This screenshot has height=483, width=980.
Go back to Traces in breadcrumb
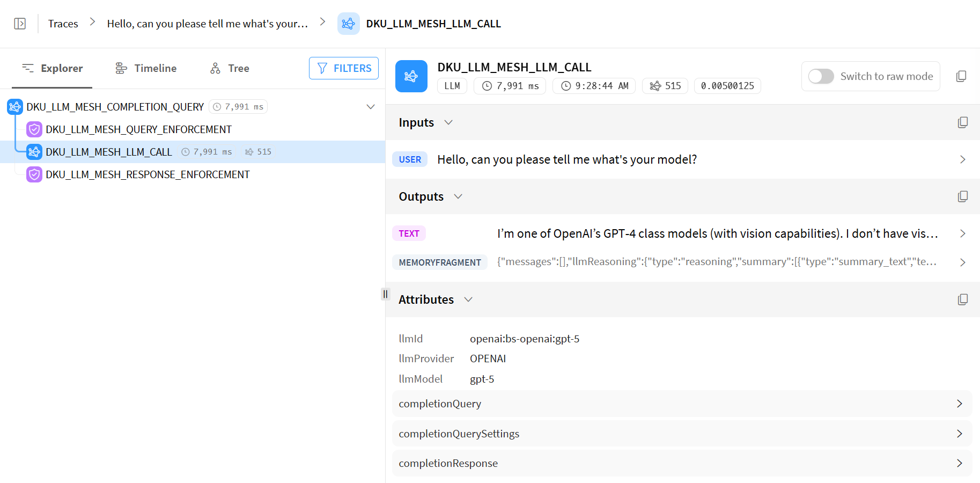click(63, 24)
